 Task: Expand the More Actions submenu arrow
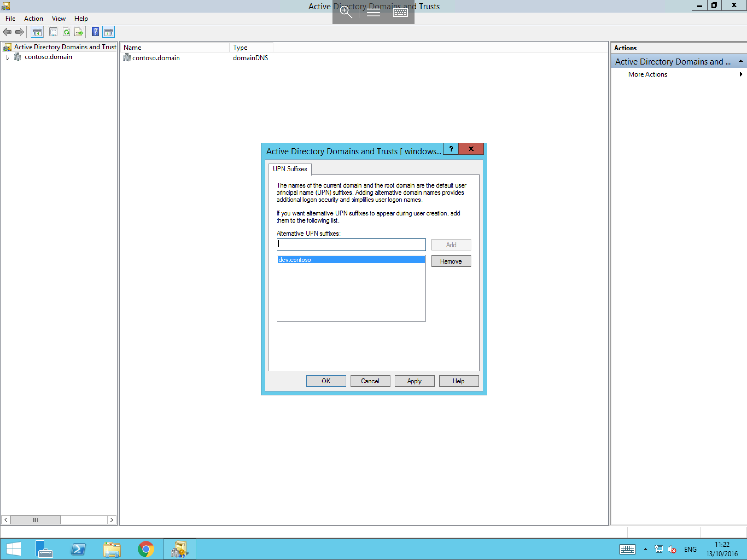(x=741, y=74)
